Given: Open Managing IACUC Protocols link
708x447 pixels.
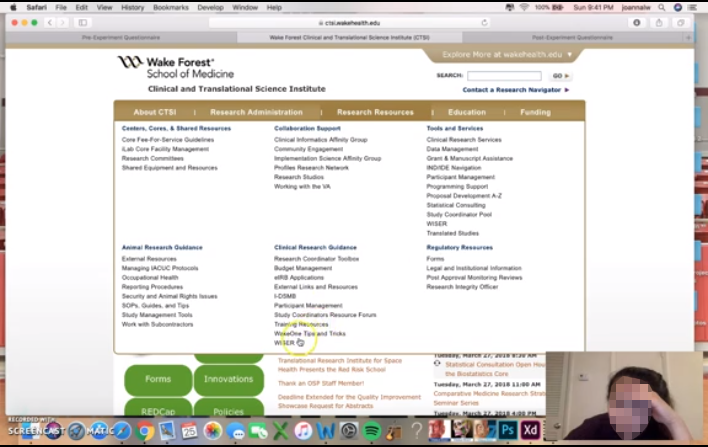Looking at the screenshot, I should pos(160,268).
